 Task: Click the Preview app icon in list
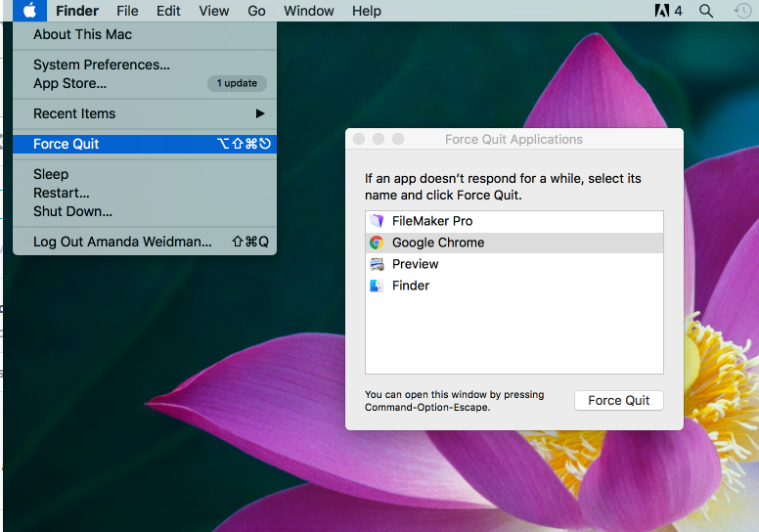pyautogui.click(x=377, y=264)
